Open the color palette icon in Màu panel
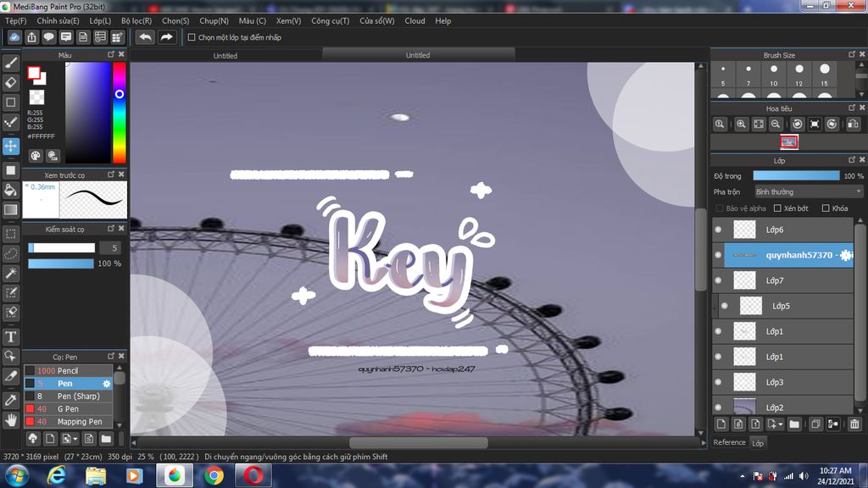The height and width of the screenshot is (488, 868). click(x=36, y=156)
